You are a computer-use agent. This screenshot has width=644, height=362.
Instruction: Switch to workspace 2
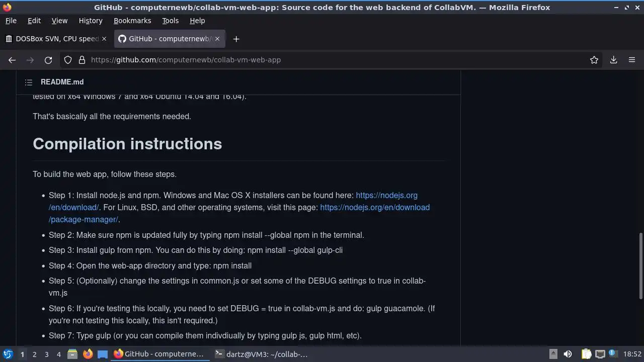34,354
